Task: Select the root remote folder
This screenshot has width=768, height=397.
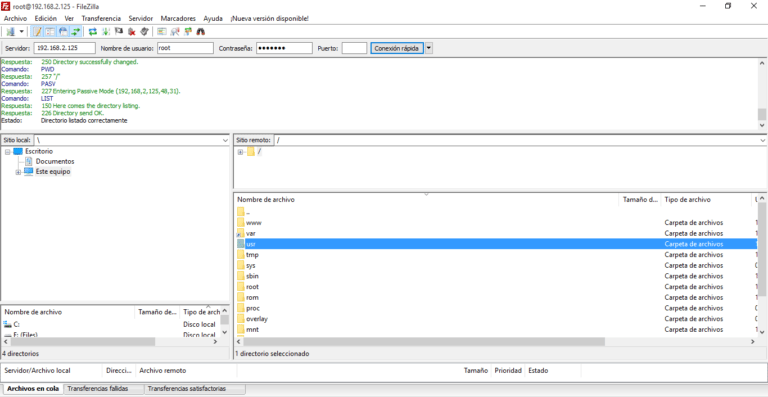Action: [x=496, y=287]
